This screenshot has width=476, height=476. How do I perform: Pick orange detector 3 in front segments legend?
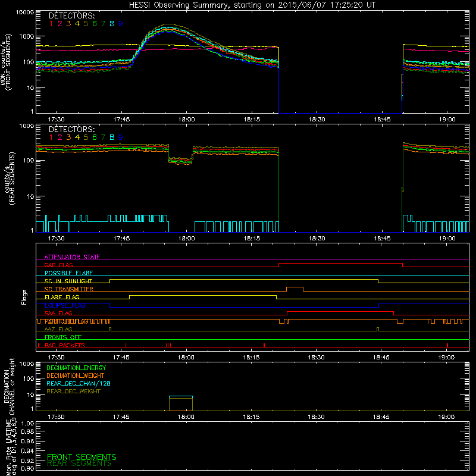68,24
